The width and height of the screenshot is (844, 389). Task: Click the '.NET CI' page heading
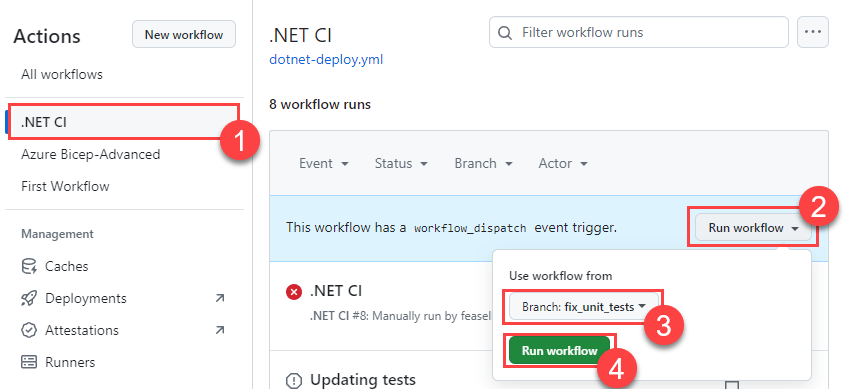300,35
